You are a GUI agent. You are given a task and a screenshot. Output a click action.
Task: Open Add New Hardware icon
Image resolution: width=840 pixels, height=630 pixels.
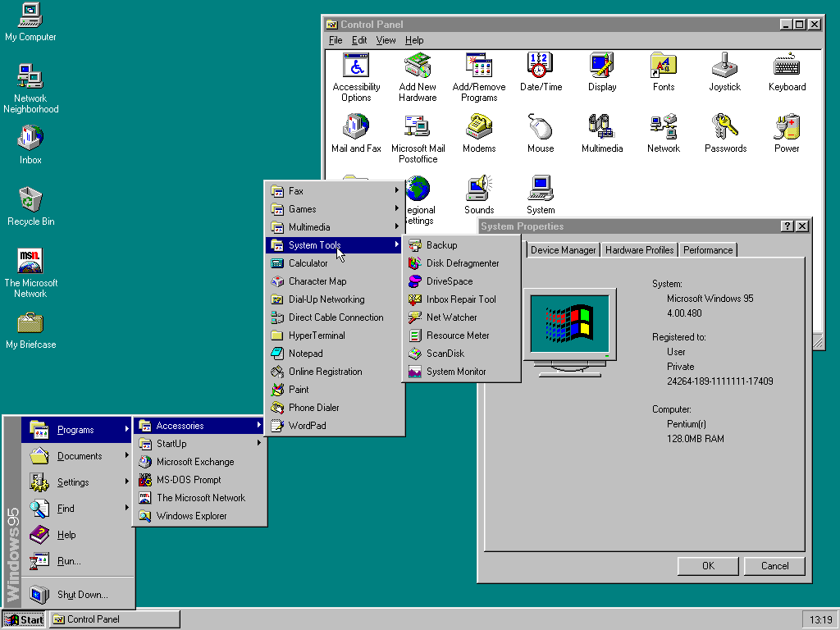click(418, 66)
